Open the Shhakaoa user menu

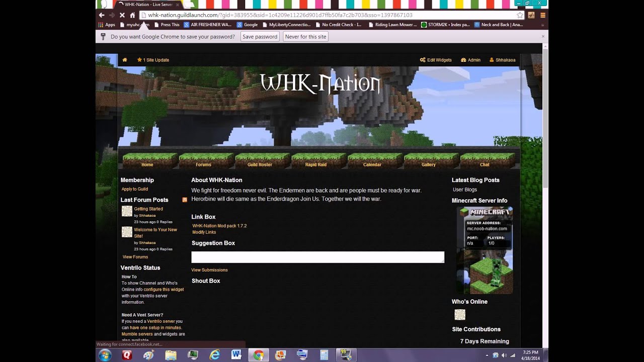click(x=502, y=60)
